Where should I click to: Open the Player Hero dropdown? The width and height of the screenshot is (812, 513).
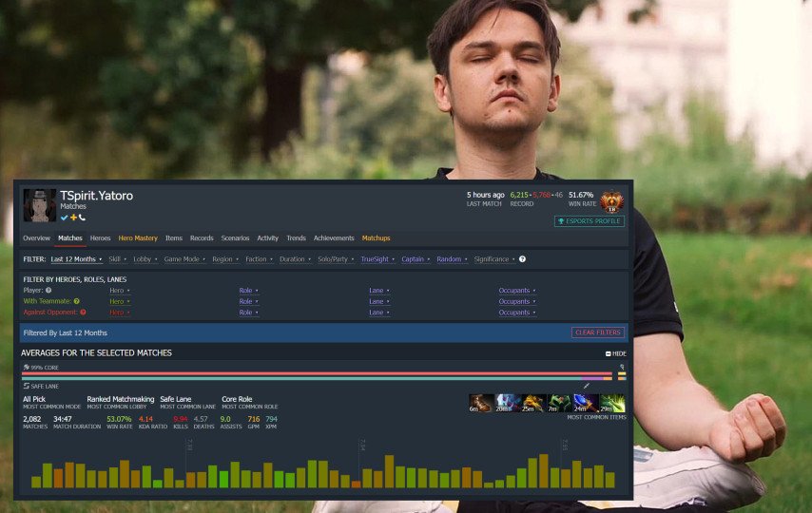120,290
